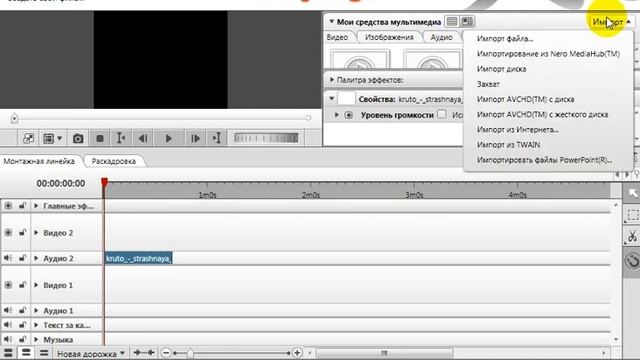Switch media panel to thumbnail view
Viewport: 640px width, 360px height.
(x=467, y=22)
